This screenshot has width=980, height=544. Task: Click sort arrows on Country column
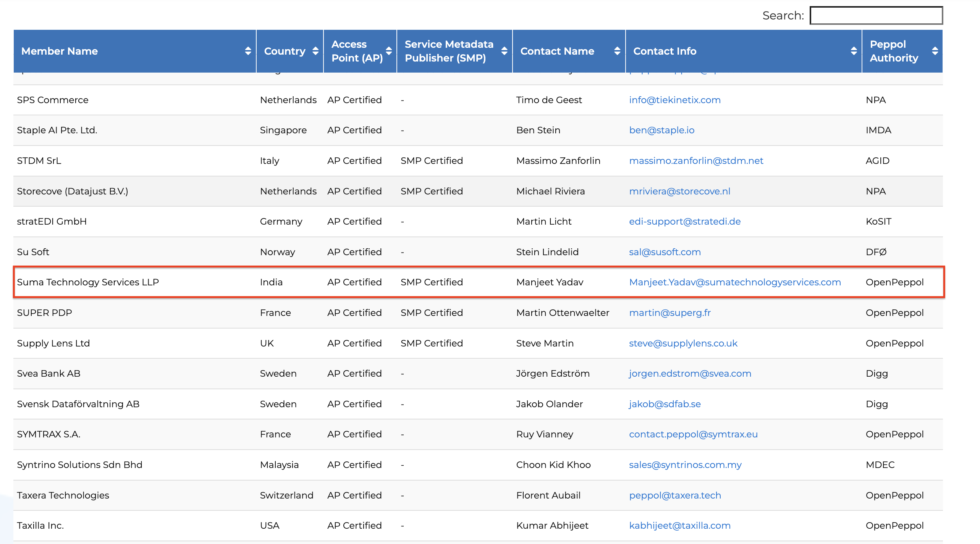tap(315, 51)
